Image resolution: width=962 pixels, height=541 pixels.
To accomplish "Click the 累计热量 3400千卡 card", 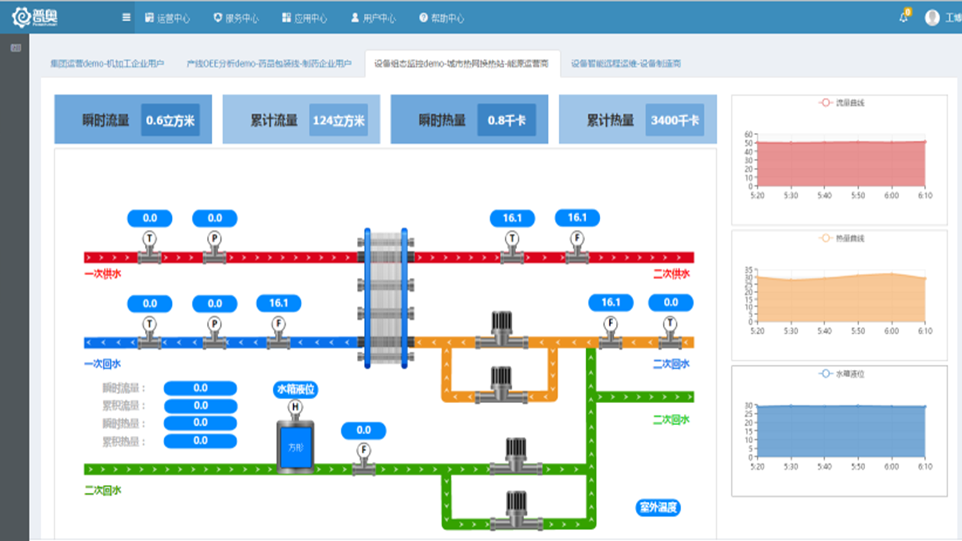I will pyautogui.click(x=637, y=119).
